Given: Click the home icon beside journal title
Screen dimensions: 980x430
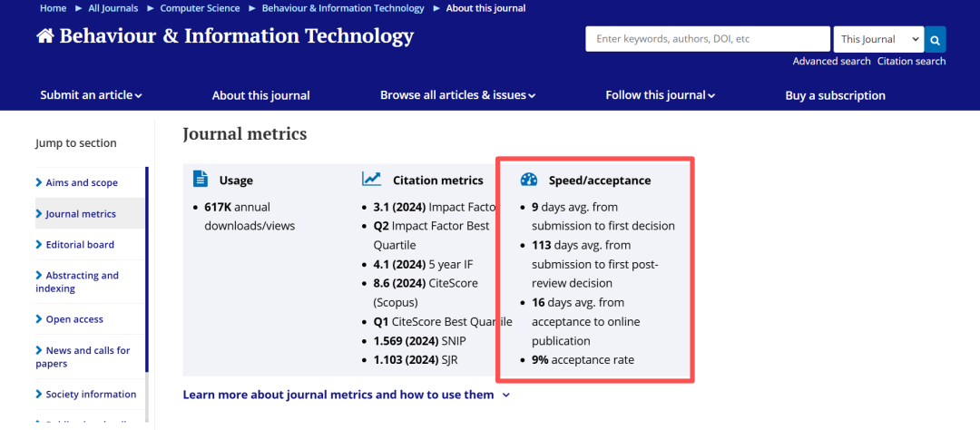Looking at the screenshot, I should click(x=45, y=36).
